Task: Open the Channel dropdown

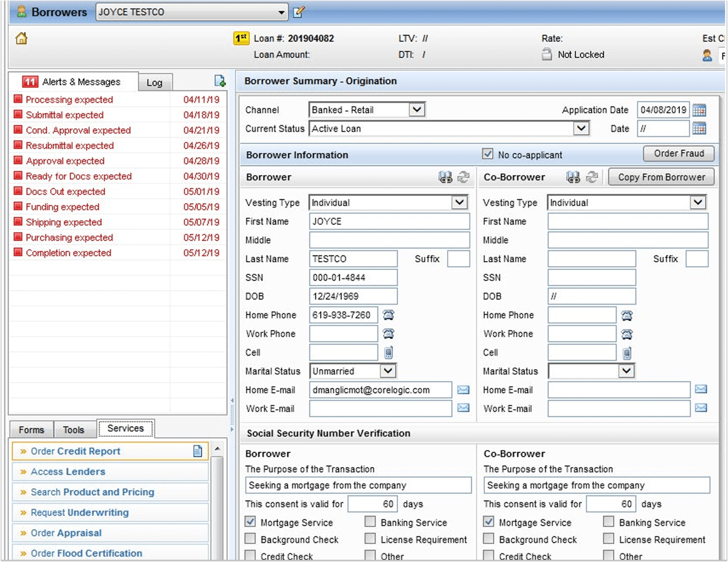Action: click(x=417, y=110)
